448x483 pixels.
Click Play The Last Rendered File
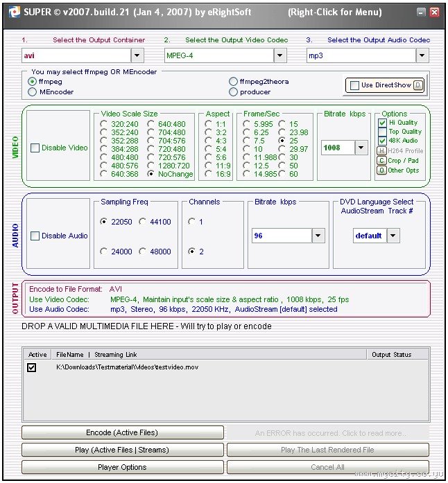pos(328,450)
